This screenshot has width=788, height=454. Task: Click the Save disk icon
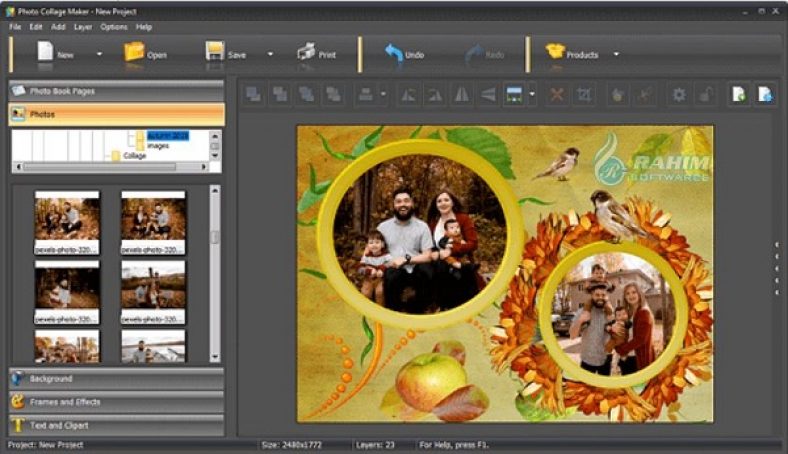(x=215, y=53)
